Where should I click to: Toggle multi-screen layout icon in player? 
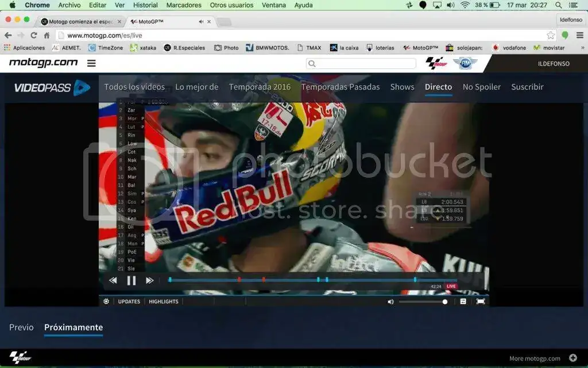463,301
